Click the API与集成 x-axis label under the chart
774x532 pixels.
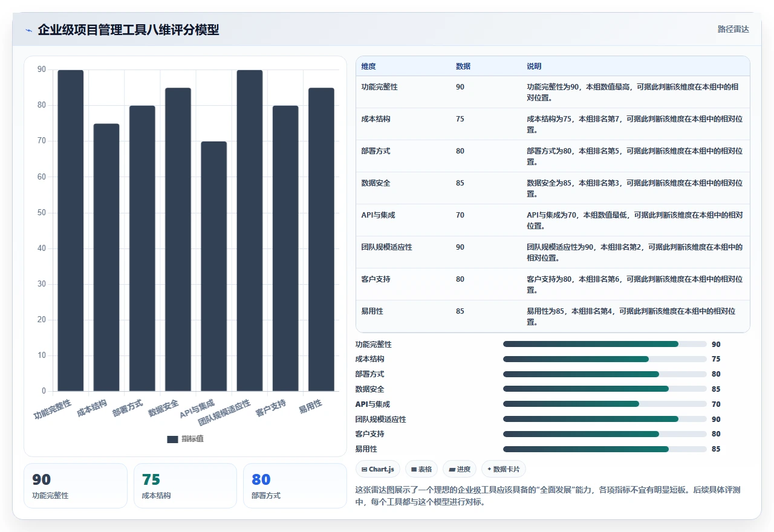pyautogui.click(x=197, y=409)
